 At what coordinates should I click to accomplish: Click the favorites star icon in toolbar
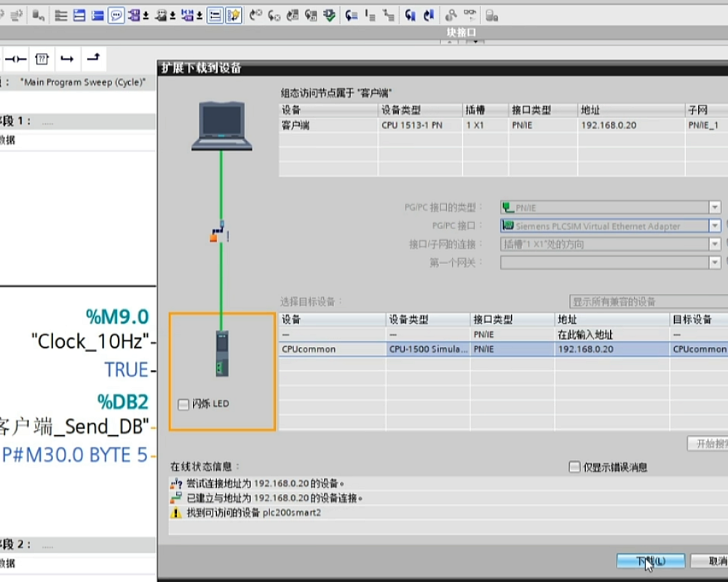pyautogui.click(x=234, y=15)
